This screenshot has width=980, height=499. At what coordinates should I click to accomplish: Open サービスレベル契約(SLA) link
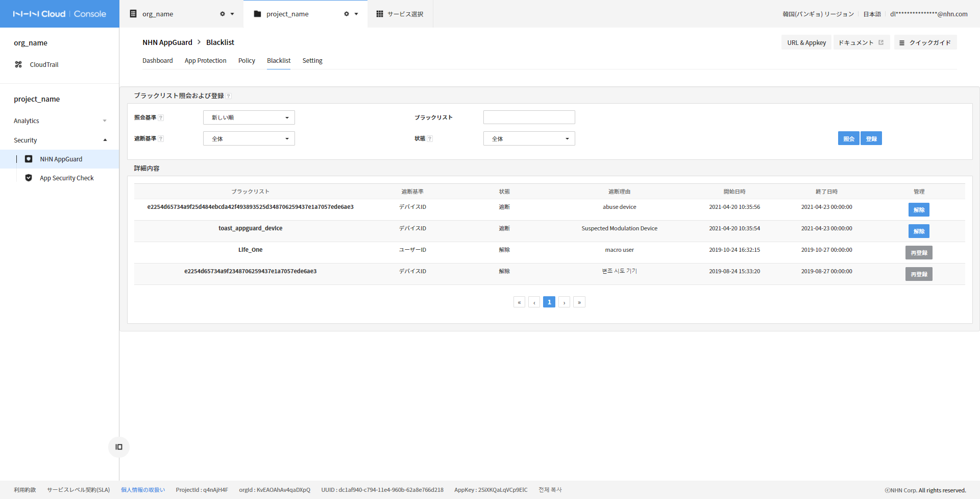pos(79,490)
